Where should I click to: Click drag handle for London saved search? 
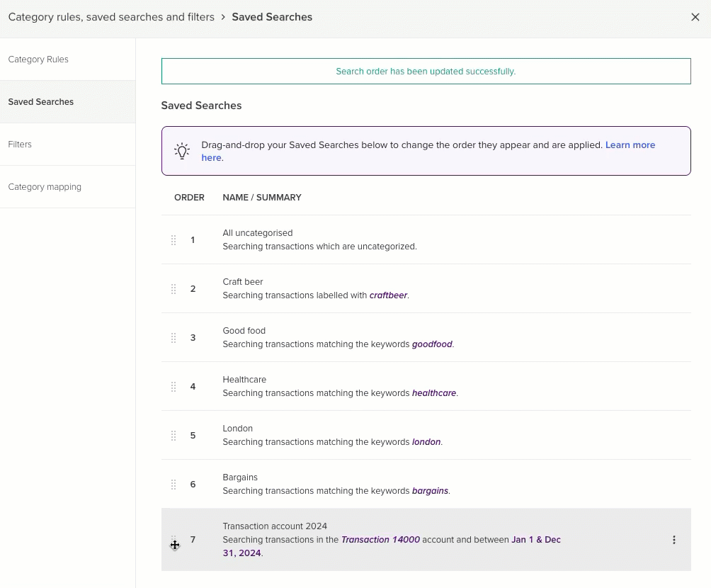pos(174,436)
